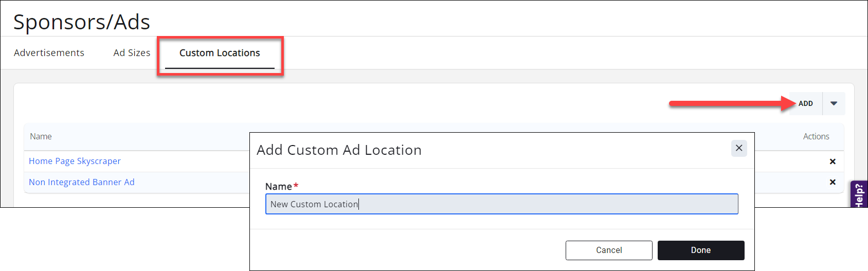Open the purple Help? side tab
This screenshot has width=868, height=271.
[859, 194]
